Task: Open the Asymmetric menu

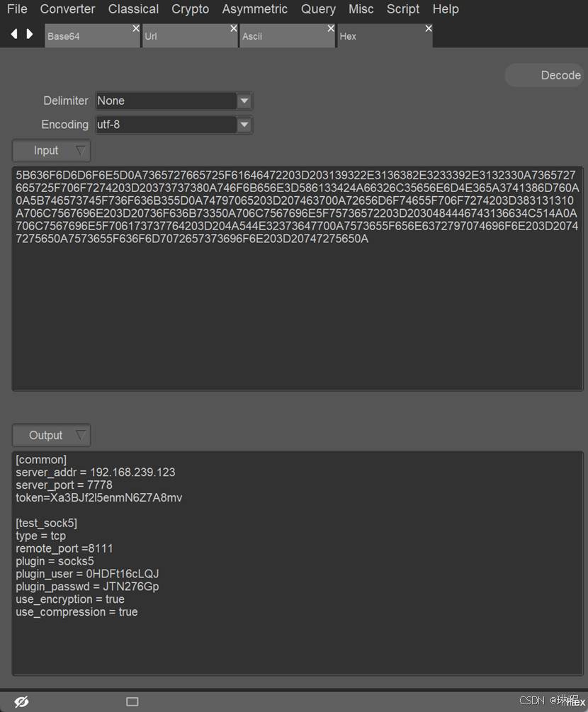Action: tap(254, 9)
